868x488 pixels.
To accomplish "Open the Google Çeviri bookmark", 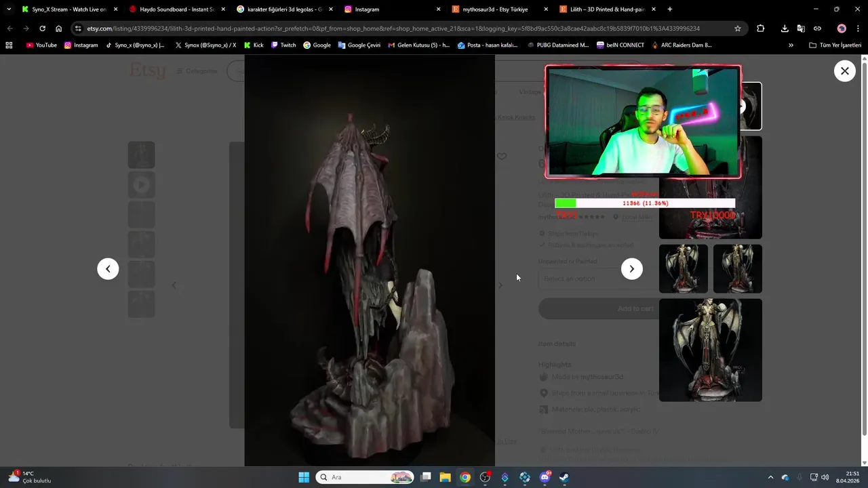I will [359, 45].
